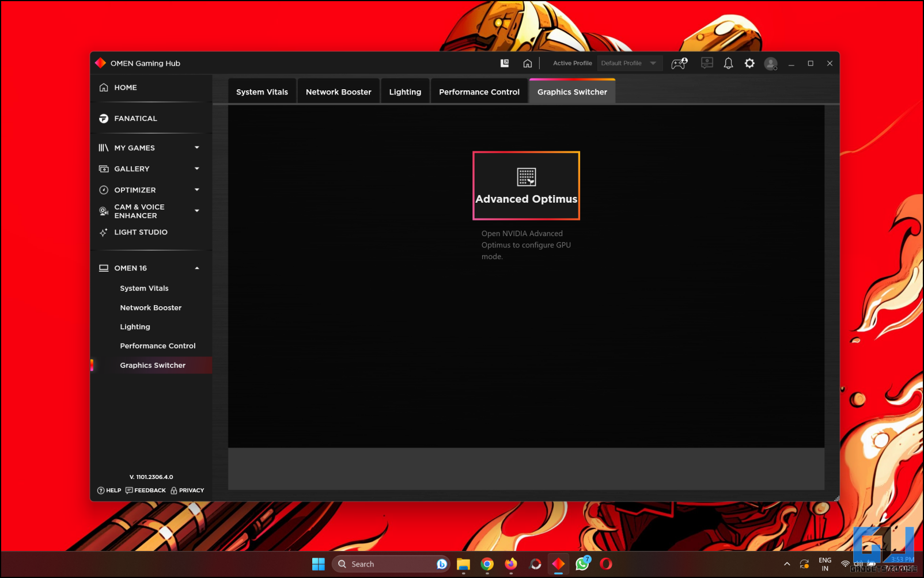Switch to Lighting tab

coord(405,92)
